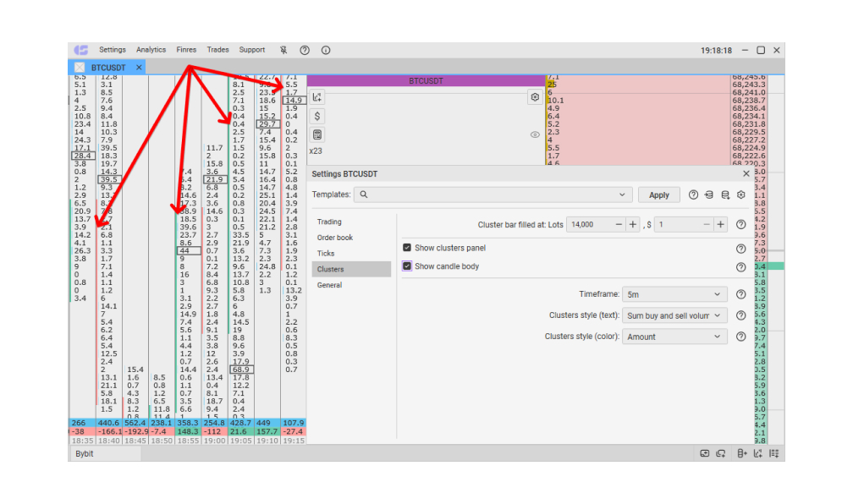This screenshot has height=504, width=853.
Task: Decrease Lots value with minus button
Action: coord(619,225)
